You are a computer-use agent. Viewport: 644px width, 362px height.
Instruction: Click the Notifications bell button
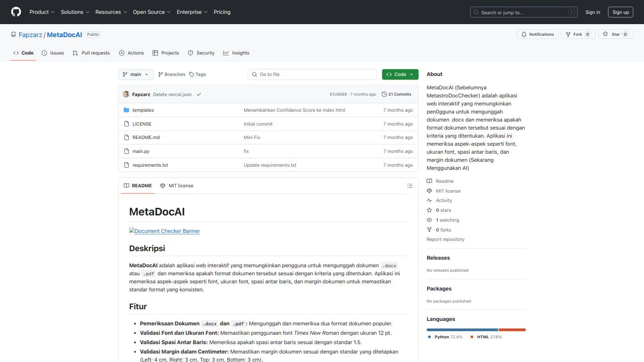point(538,34)
